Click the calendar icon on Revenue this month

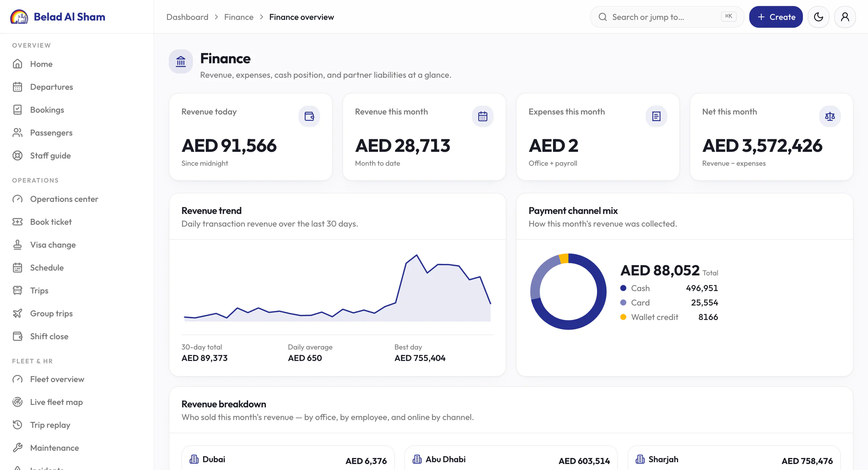pos(483,116)
